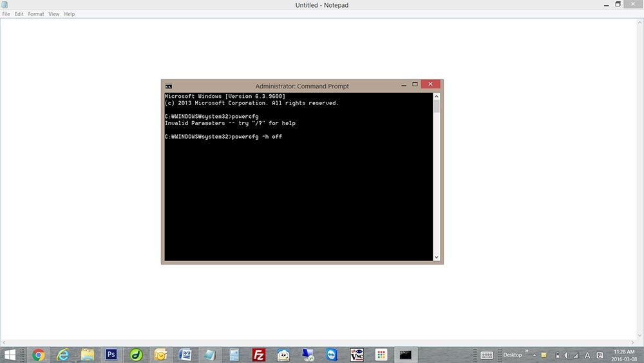This screenshot has height=363, width=644.
Task: Click the '(c) 2013 Microsoft Corporation' line
Action: point(252,103)
